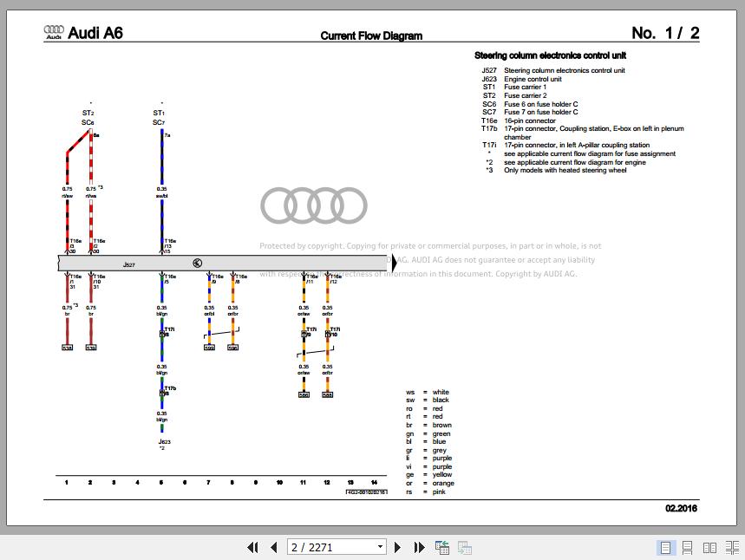Click the color code 'ge = yellow'
The image size is (745, 560).
[x=429, y=474]
